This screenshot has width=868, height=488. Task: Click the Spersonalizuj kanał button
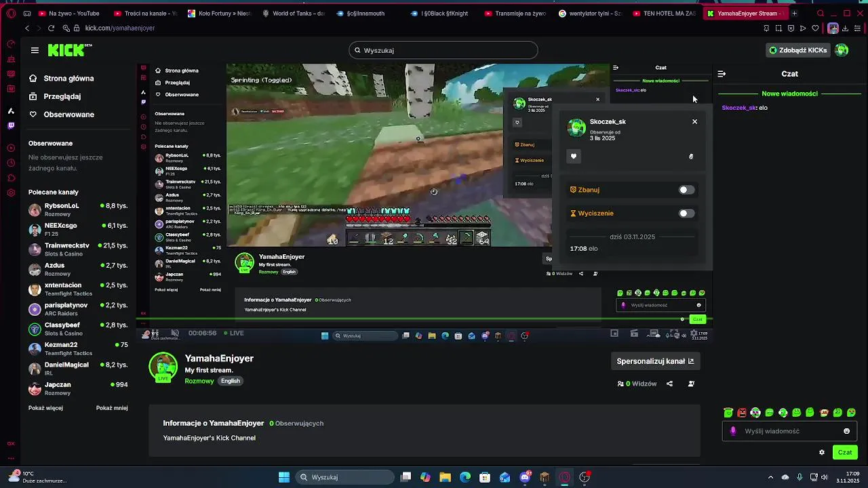[x=655, y=361]
